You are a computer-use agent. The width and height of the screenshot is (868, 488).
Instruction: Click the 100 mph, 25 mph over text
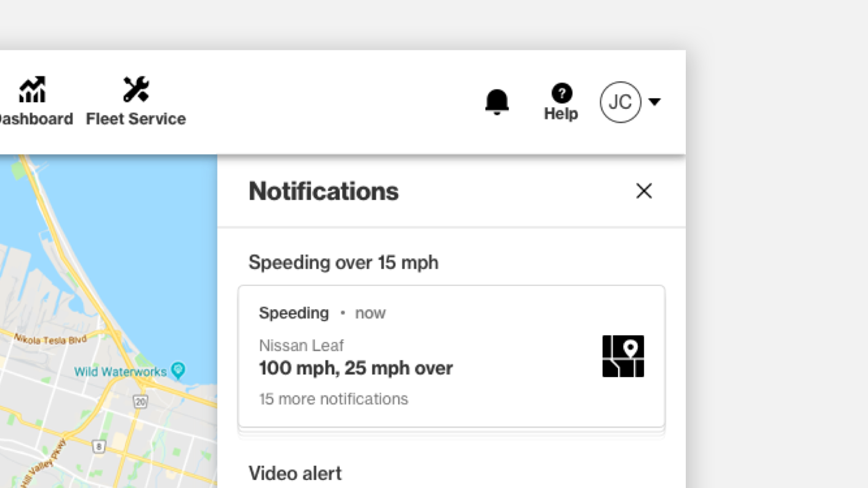coord(356,368)
